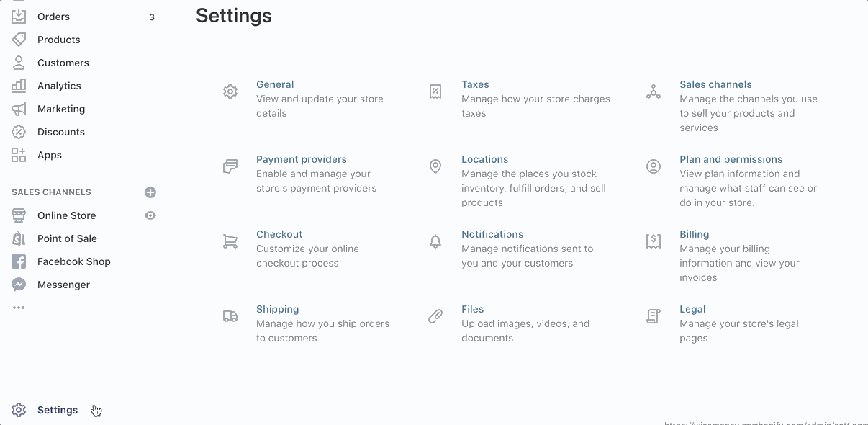Click the Files paperclip icon

tap(435, 316)
